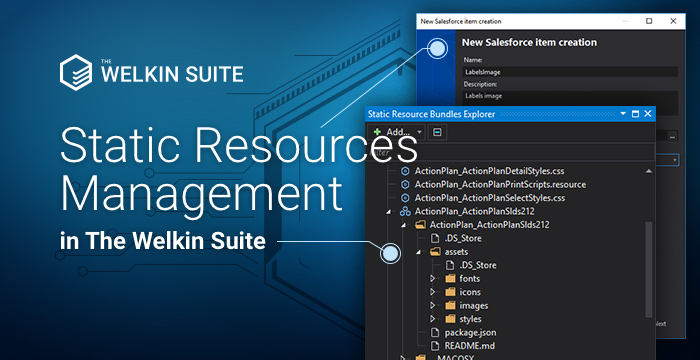Click the assets folder icon
700x360 pixels.
(x=435, y=252)
